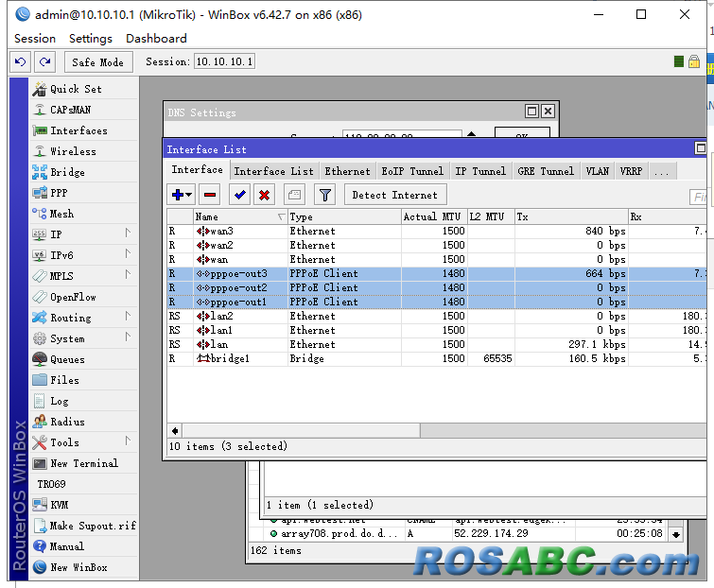The image size is (714, 588).
Task: Open Queues sidebar item
Action: [84, 359]
